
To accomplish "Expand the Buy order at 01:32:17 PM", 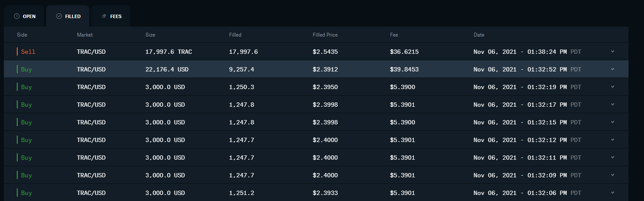I will [x=613, y=105].
